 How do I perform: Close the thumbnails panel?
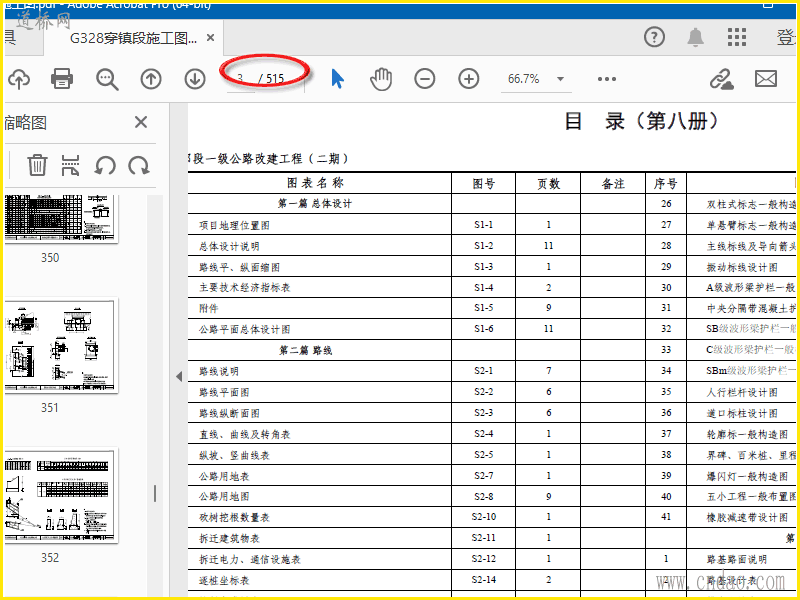coord(141,122)
